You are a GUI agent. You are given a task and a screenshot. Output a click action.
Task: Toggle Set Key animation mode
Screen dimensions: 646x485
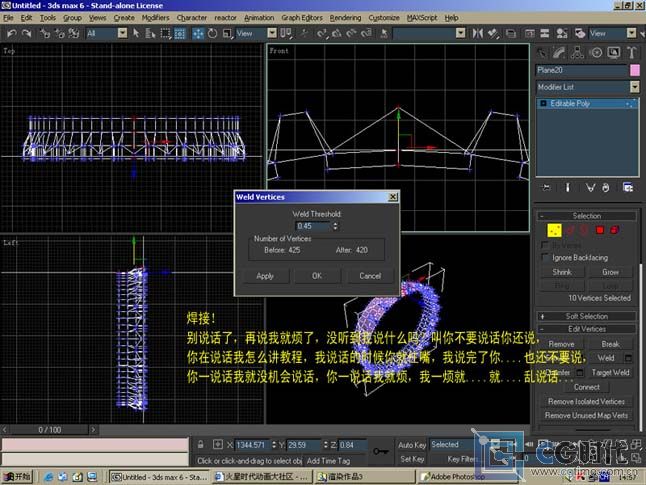tap(412, 459)
